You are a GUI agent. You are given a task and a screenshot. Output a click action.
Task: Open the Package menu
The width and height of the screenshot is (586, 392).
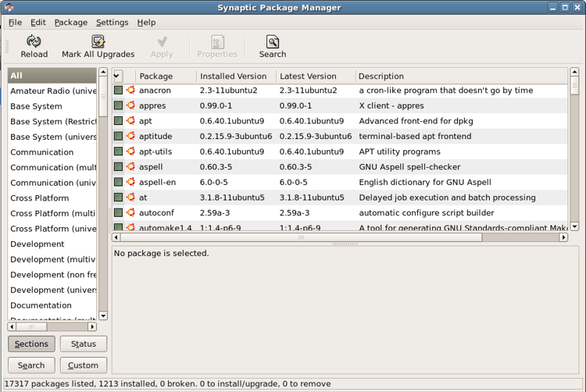(x=70, y=23)
